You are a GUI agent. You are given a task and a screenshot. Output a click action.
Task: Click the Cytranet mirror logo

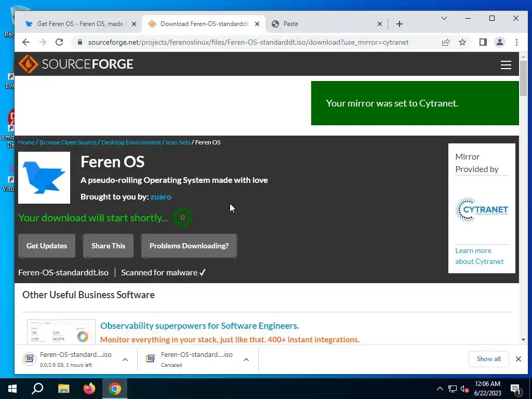point(482,209)
